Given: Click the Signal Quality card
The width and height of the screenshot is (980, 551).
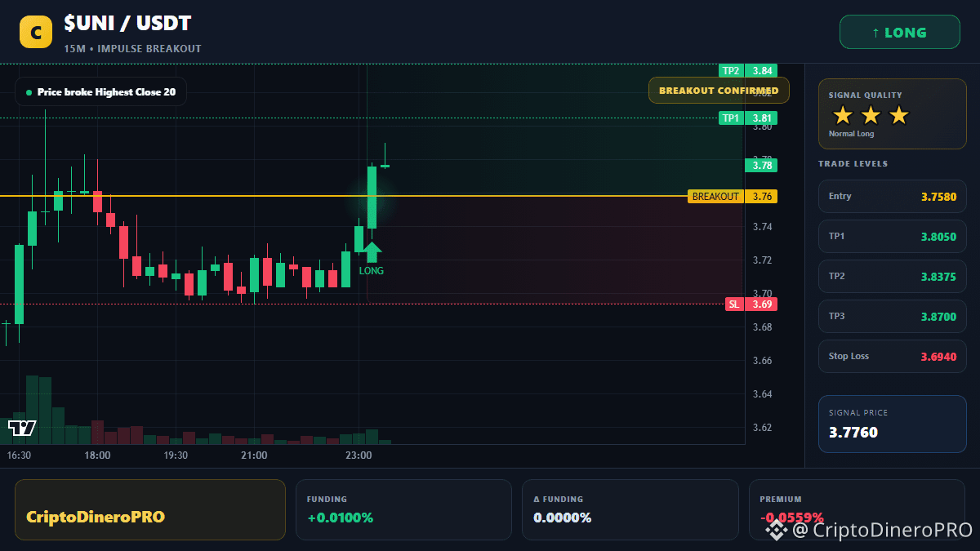Looking at the screenshot, I should 892,113.
